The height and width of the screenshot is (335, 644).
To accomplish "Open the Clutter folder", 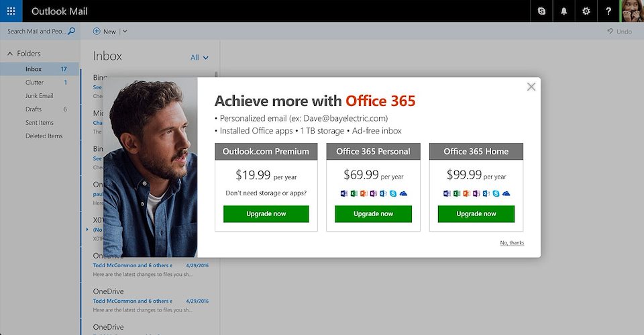I will (x=35, y=83).
